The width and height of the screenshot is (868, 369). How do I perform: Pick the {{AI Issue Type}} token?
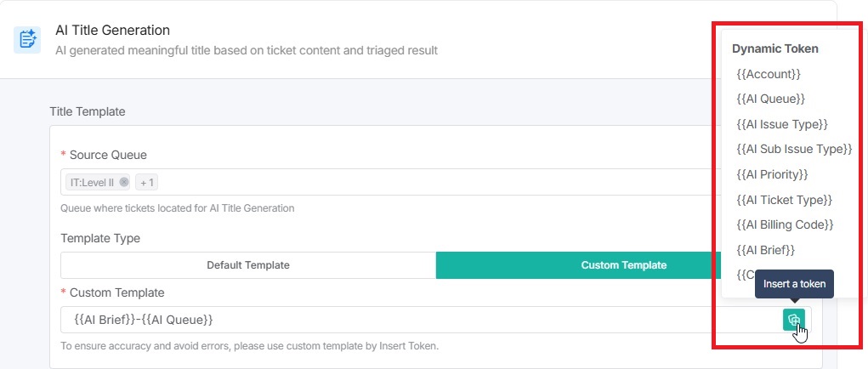(x=782, y=124)
